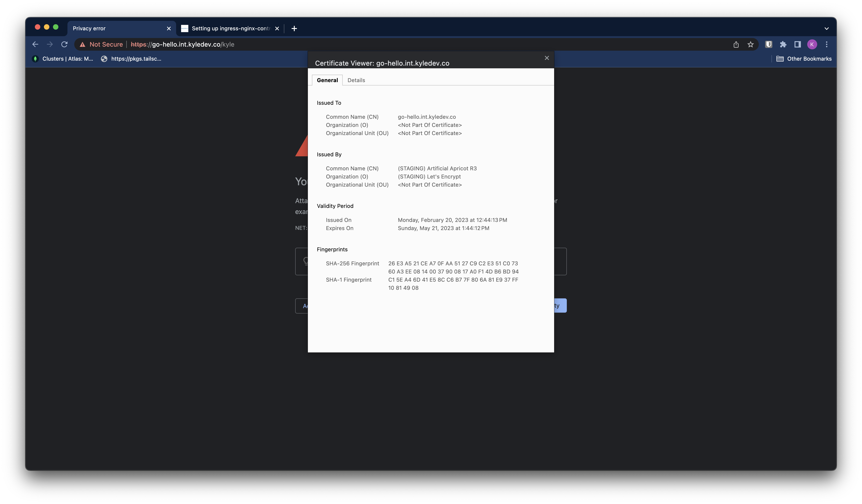The height and width of the screenshot is (504, 862).
Task: Open the Chrome three-dot menu
Action: [826, 44]
